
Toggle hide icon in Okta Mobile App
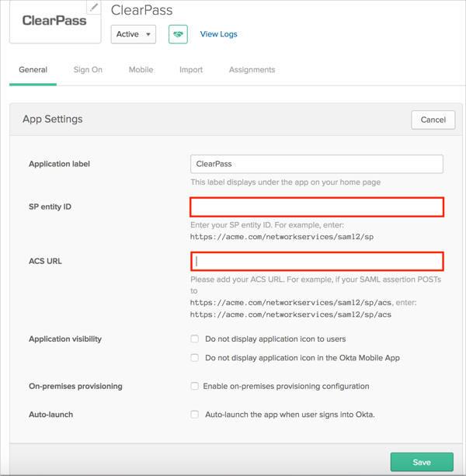point(195,358)
